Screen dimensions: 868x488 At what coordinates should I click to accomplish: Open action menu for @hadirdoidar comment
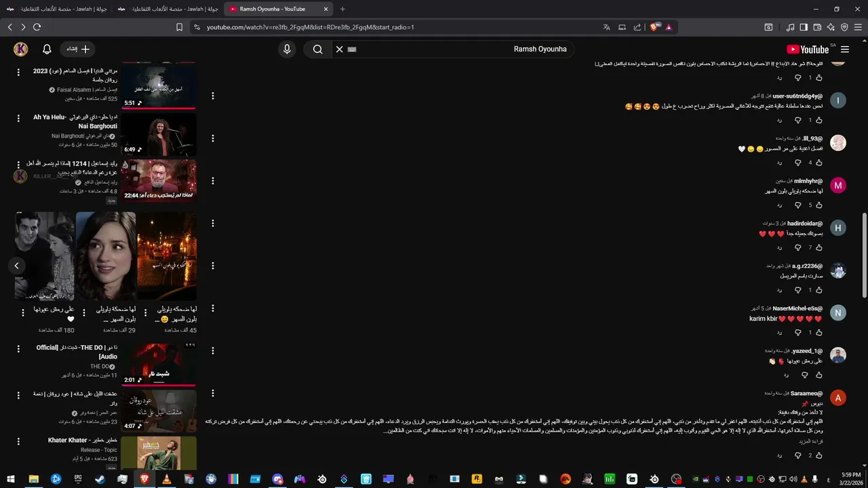(213, 223)
